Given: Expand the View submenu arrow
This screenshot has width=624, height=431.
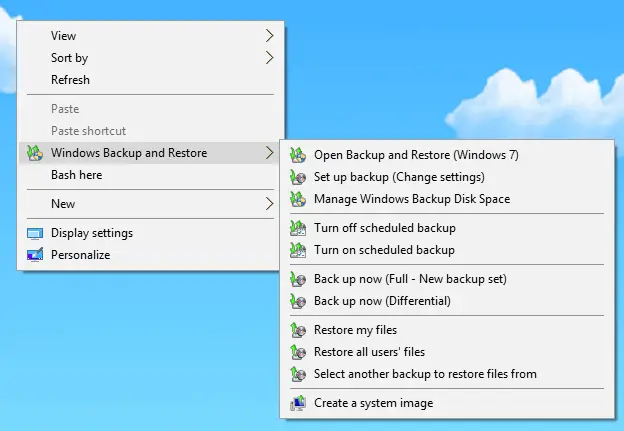Looking at the screenshot, I should (269, 36).
